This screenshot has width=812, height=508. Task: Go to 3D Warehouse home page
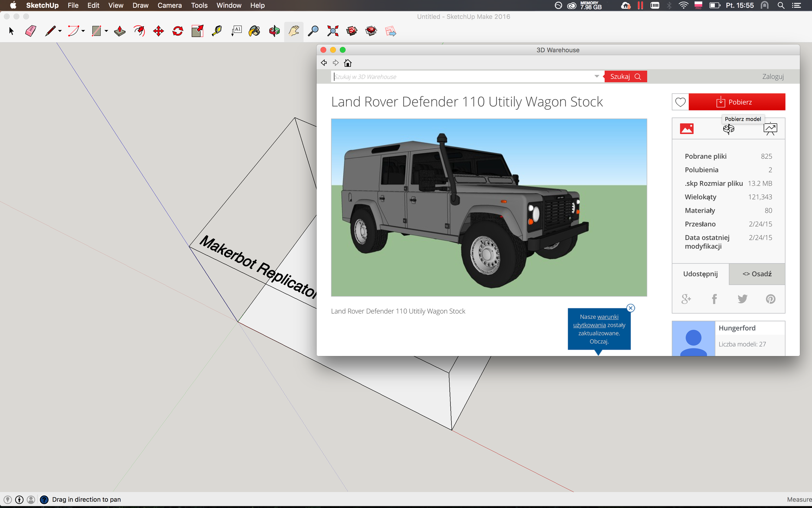click(x=348, y=63)
